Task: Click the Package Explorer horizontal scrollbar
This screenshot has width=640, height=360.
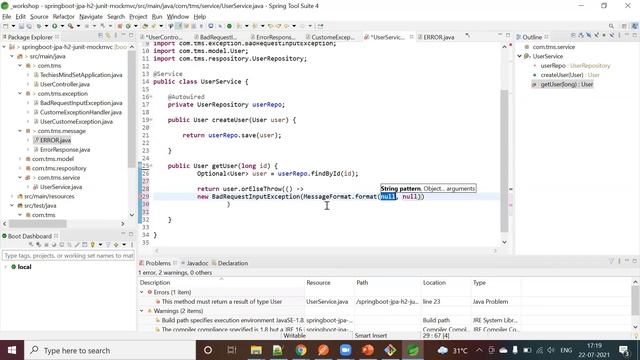Action: pos(38,224)
